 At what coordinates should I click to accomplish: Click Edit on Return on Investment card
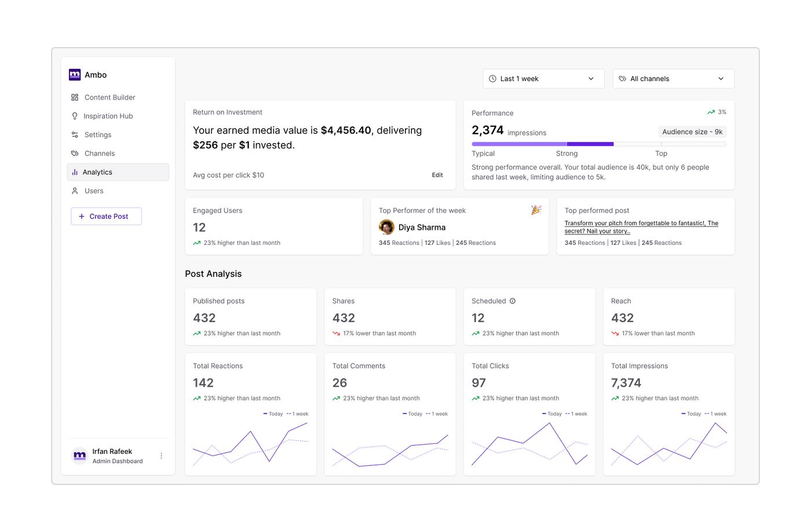coord(437,175)
